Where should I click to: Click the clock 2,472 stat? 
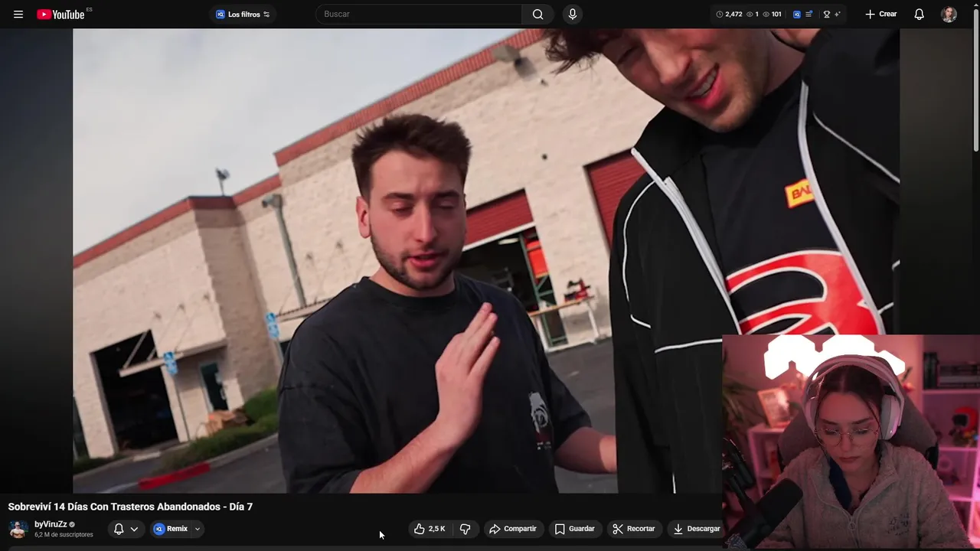pos(729,15)
